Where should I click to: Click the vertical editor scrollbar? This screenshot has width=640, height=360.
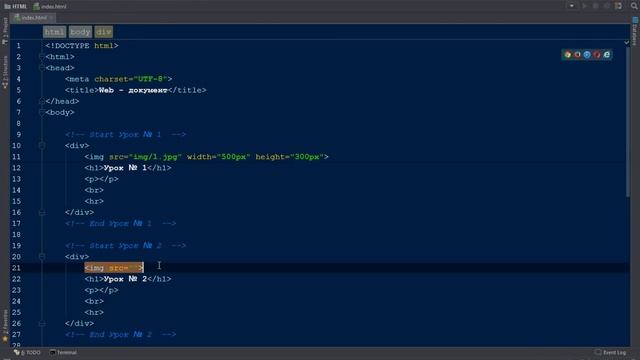627,122
